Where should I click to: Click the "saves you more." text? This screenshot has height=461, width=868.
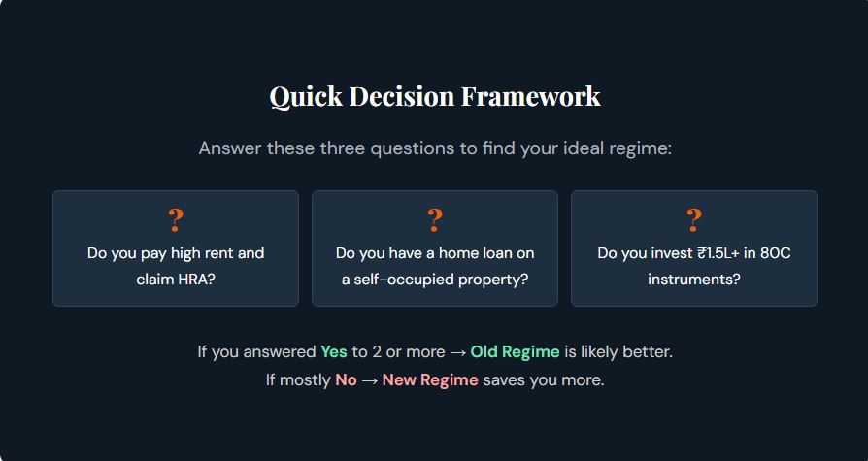tap(544, 379)
